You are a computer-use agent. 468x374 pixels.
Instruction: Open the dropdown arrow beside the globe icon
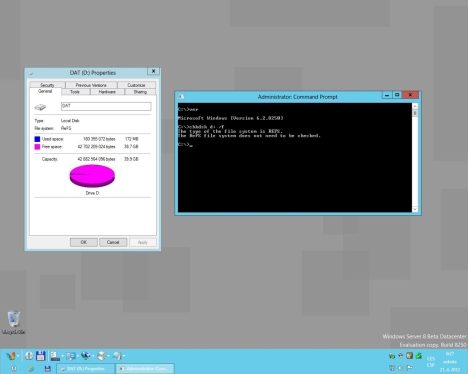[x=93, y=356]
